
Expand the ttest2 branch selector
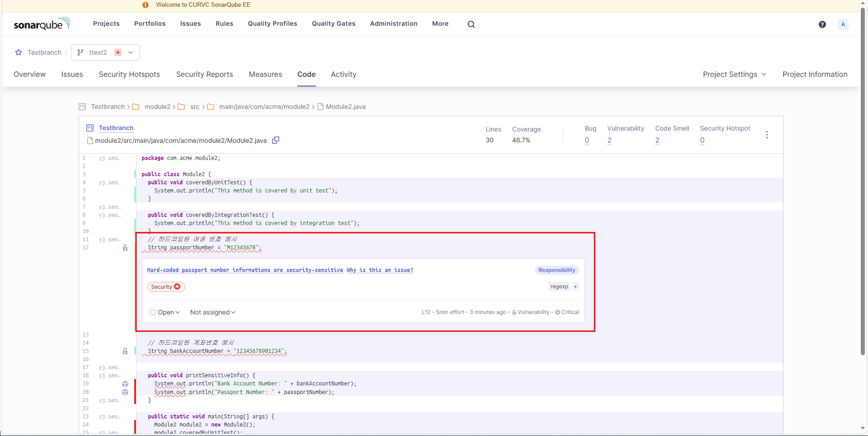[x=131, y=52]
